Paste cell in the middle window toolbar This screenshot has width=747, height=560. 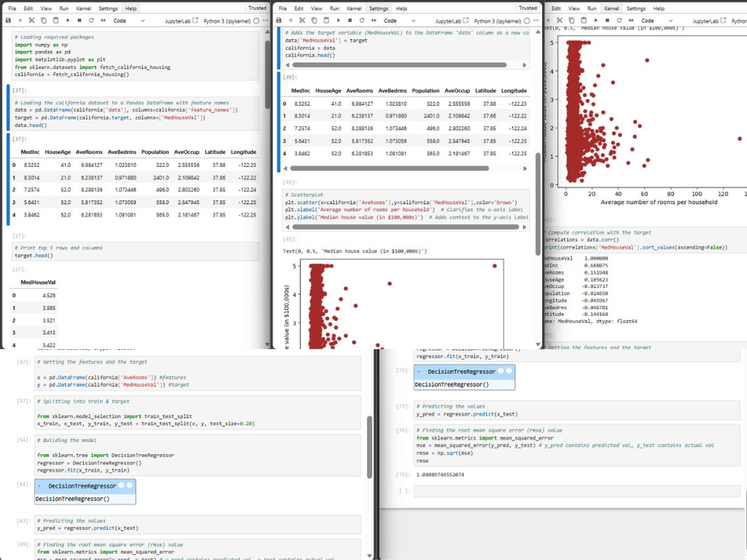[x=326, y=20]
